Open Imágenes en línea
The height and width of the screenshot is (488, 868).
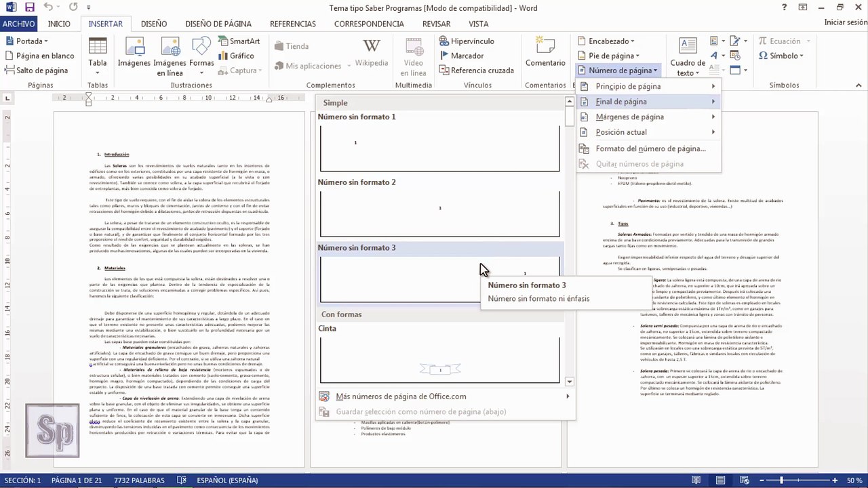pyautogui.click(x=170, y=56)
